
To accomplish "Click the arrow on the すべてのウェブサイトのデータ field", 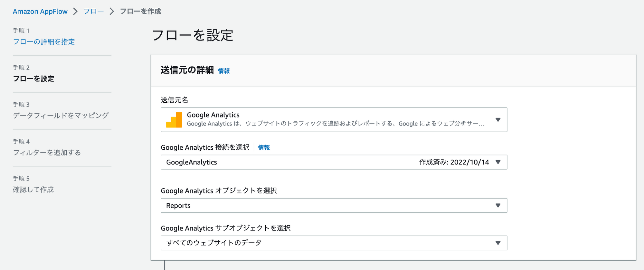I will 498,243.
